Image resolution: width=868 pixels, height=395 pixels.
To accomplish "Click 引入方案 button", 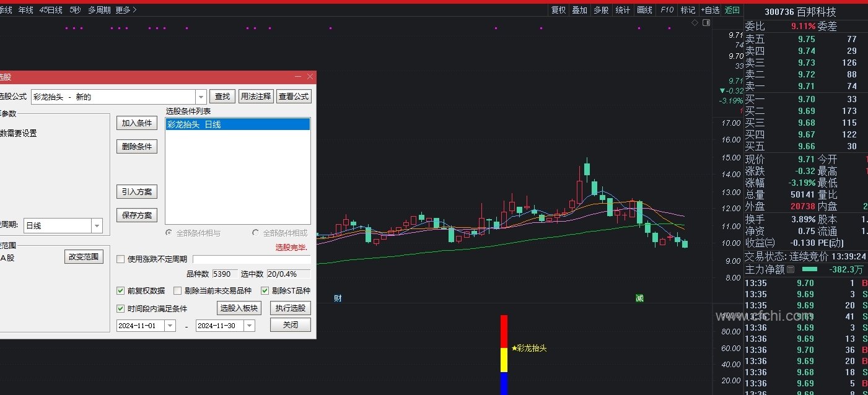I will [x=137, y=192].
